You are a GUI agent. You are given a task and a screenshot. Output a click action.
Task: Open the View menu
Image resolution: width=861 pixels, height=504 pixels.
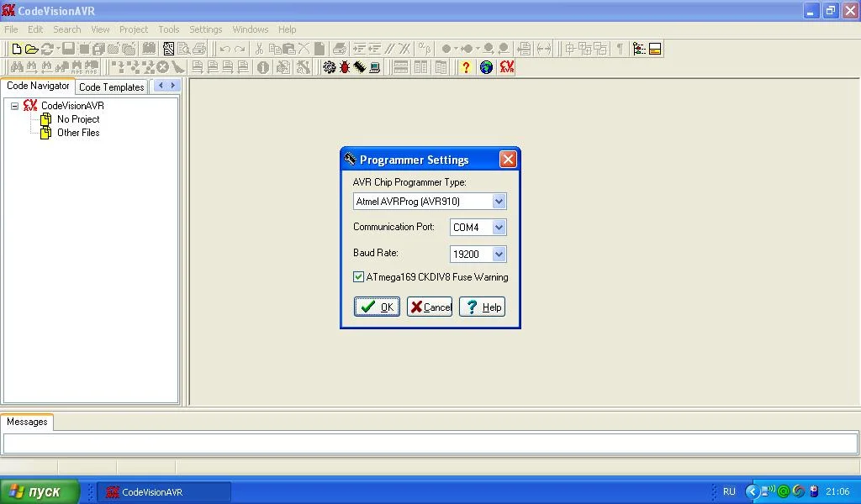[x=100, y=29]
